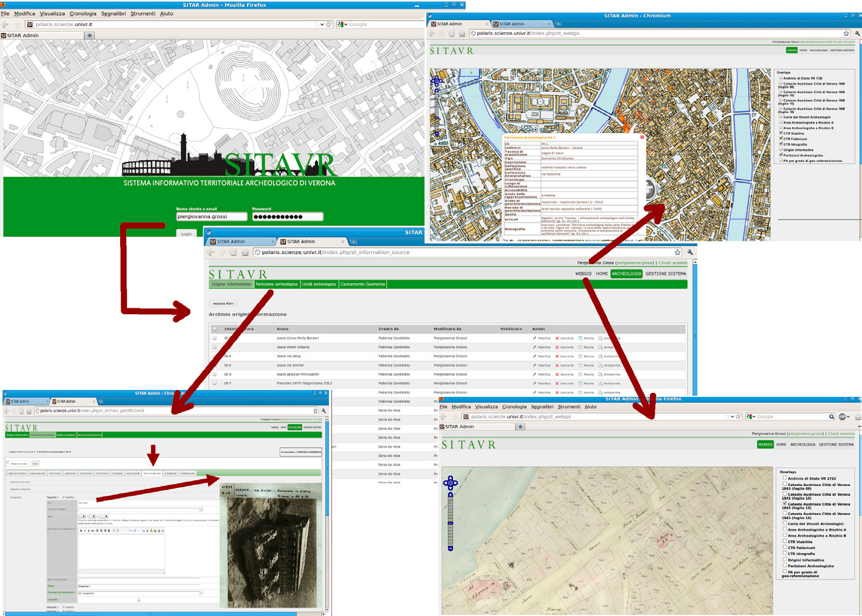Select the Origine informazione tab in center window
Image resolution: width=862 pixels, height=616 pixels.
click(231, 284)
